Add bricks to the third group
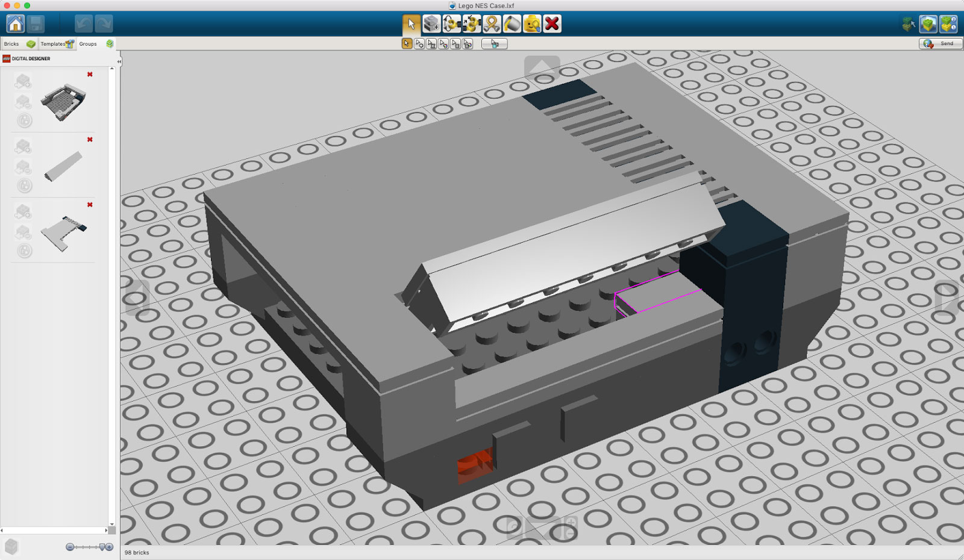Viewport: 964px width, 560px height. tap(23, 211)
